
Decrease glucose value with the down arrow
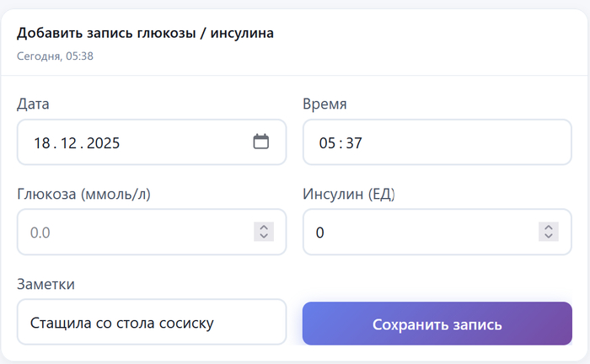coord(264,237)
